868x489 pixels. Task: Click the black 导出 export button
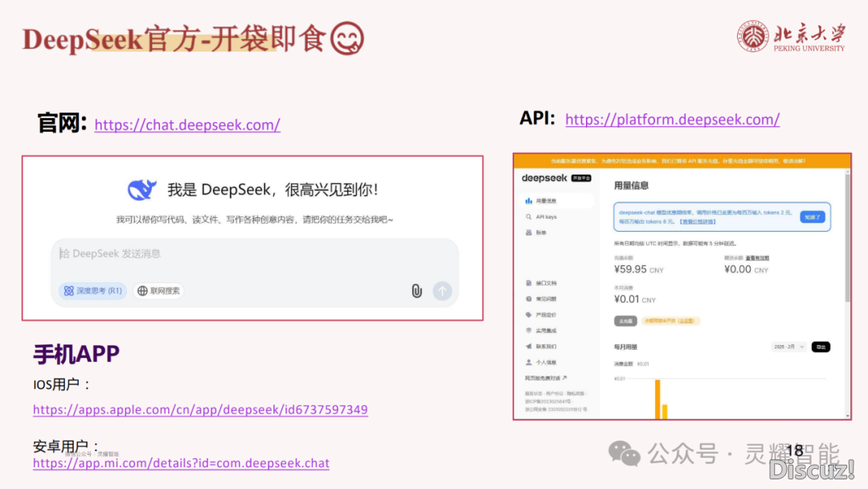click(x=821, y=347)
